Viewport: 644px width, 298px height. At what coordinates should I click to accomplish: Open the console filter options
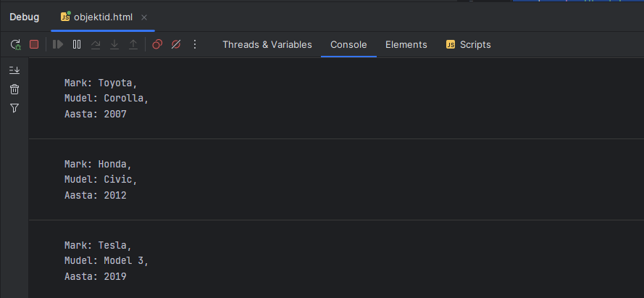pos(14,108)
